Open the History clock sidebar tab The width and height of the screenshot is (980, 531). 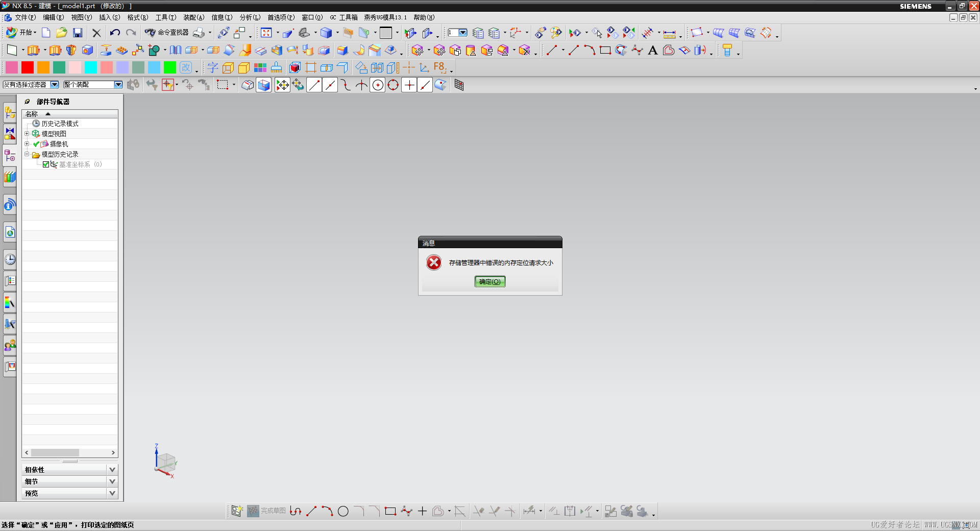point(10,259)
